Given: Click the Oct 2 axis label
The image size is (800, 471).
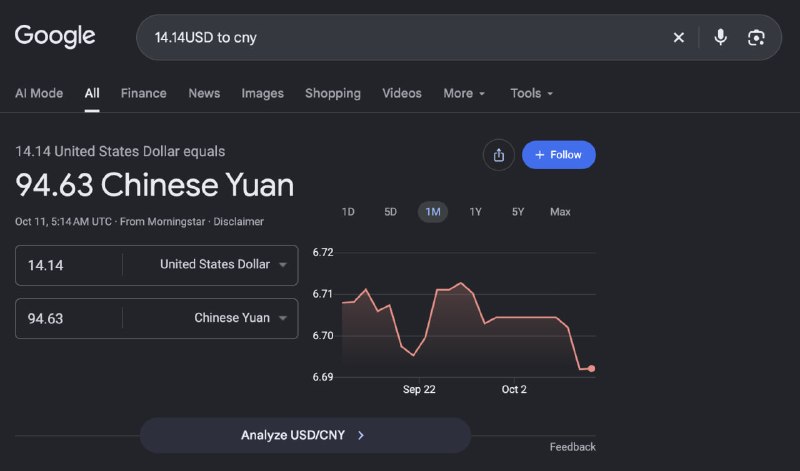Looking at the screenshot, I should pos(514,389).
